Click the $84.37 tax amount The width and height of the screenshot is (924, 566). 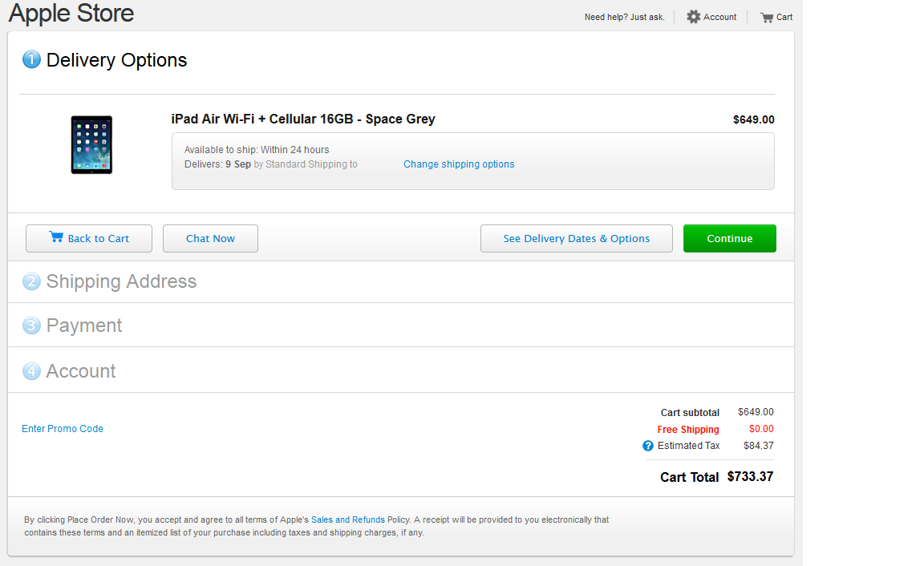point(759,446)
